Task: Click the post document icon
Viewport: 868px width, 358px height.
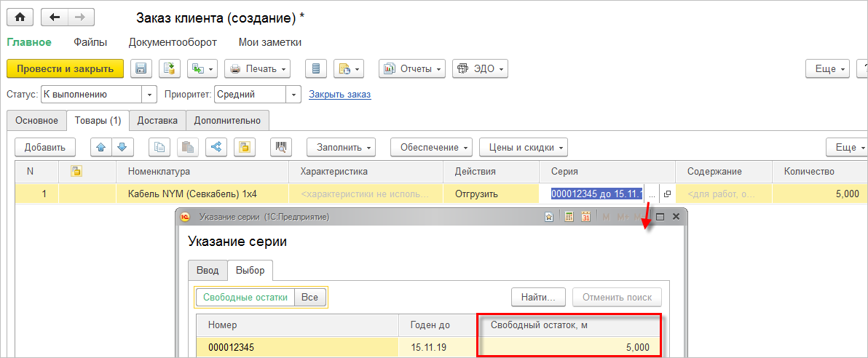Action: coord(170,69)
